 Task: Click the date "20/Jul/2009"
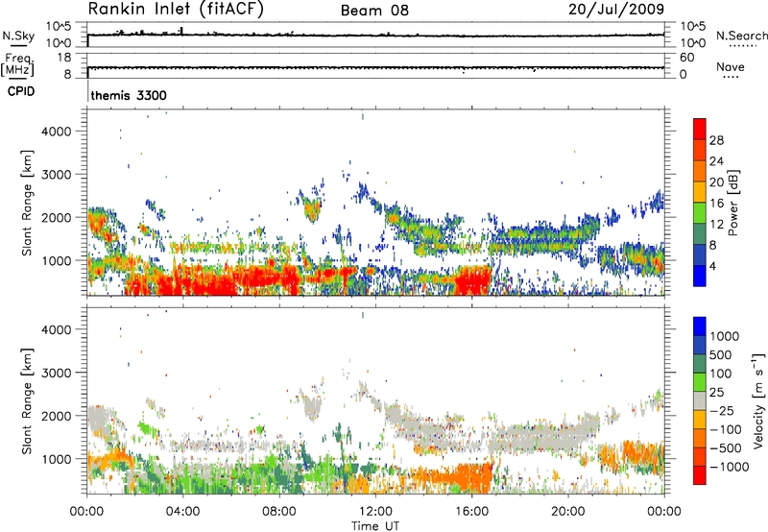tap(616, 10)
